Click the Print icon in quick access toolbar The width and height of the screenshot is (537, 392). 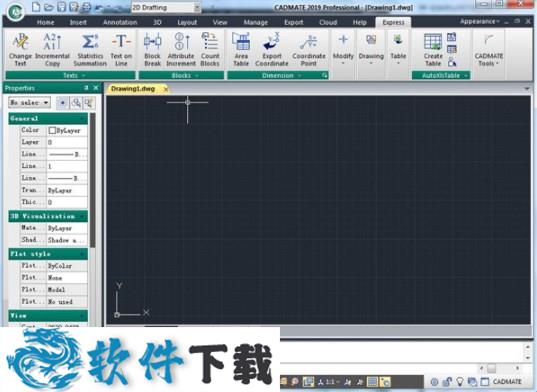(86, 7)
